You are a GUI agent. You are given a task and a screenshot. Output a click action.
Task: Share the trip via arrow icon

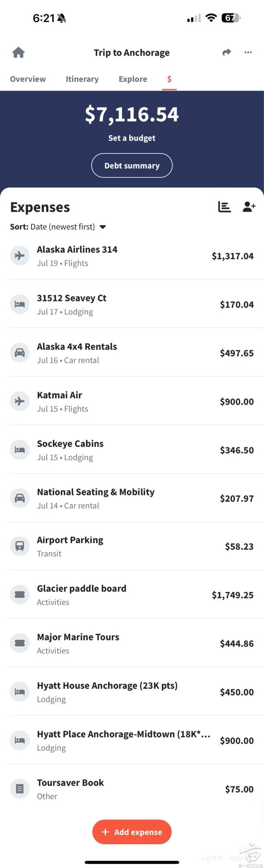[x=227, y=53]
